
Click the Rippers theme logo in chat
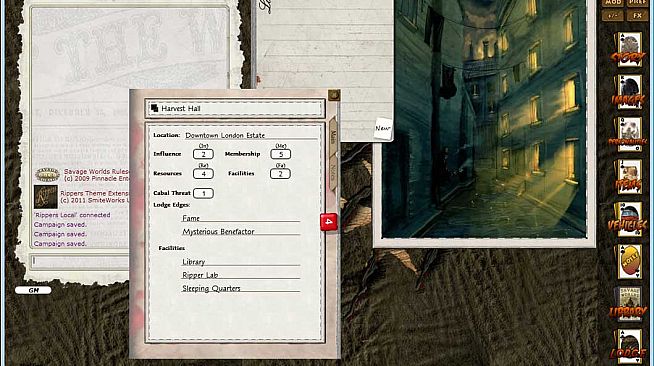(46, 197)
